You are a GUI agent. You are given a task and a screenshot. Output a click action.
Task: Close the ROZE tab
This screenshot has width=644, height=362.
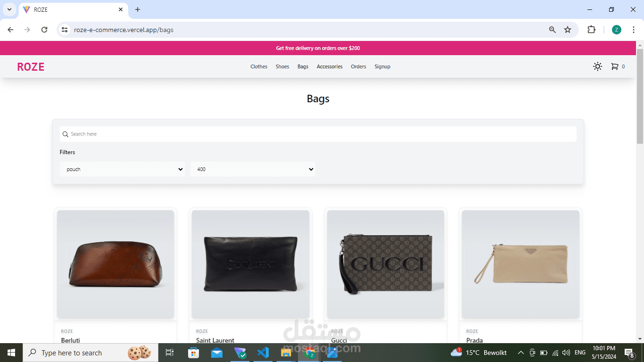121,9
